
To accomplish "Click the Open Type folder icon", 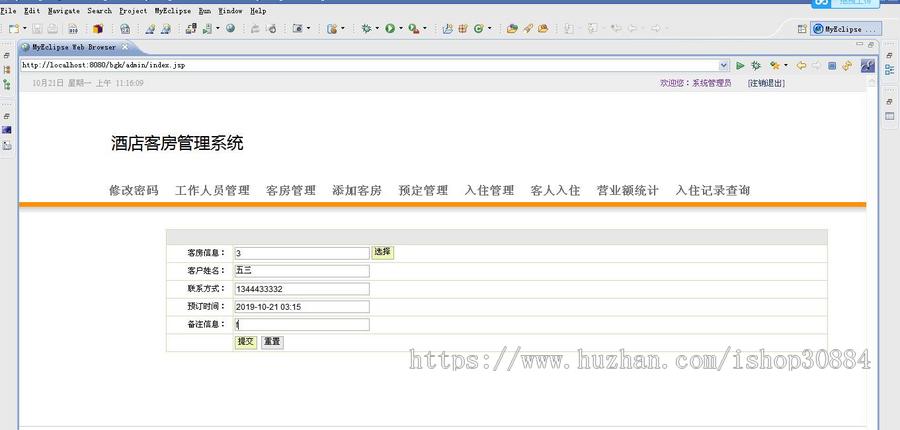I will [x=512, y=29].
